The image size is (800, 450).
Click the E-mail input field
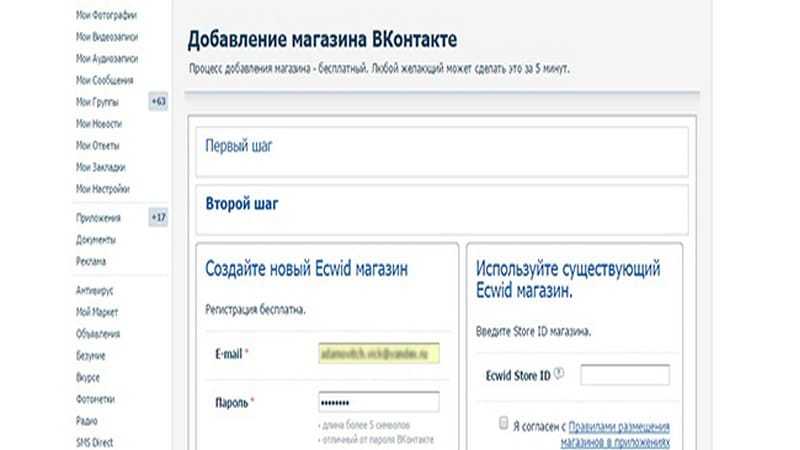pos(379,354)
